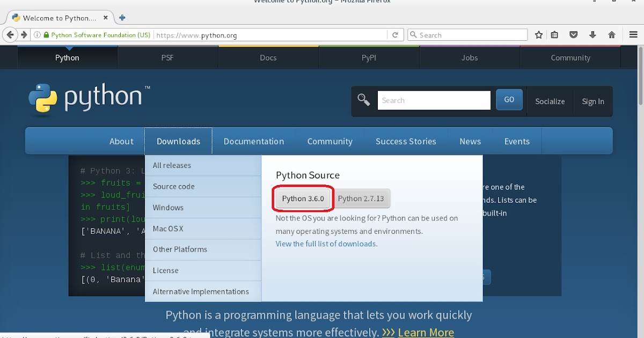Screen dimensions: 644x338
Task: Switch to the PSF top tab
Action: [167, 57]
